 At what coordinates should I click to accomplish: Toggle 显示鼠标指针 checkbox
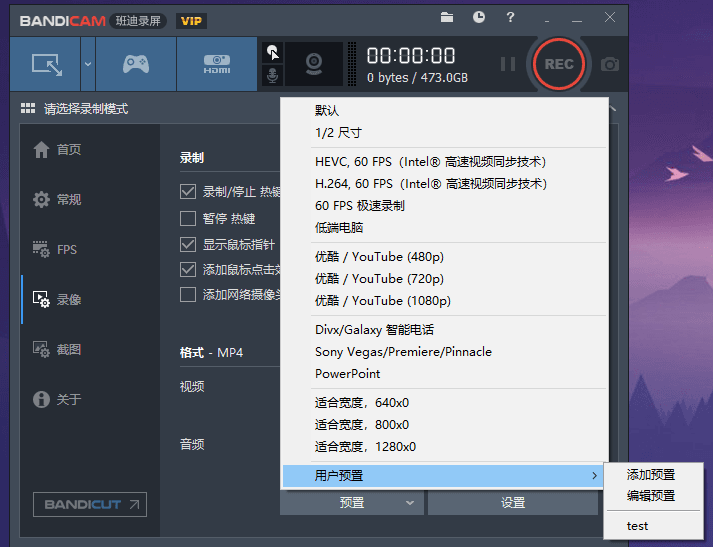[188, 244]
